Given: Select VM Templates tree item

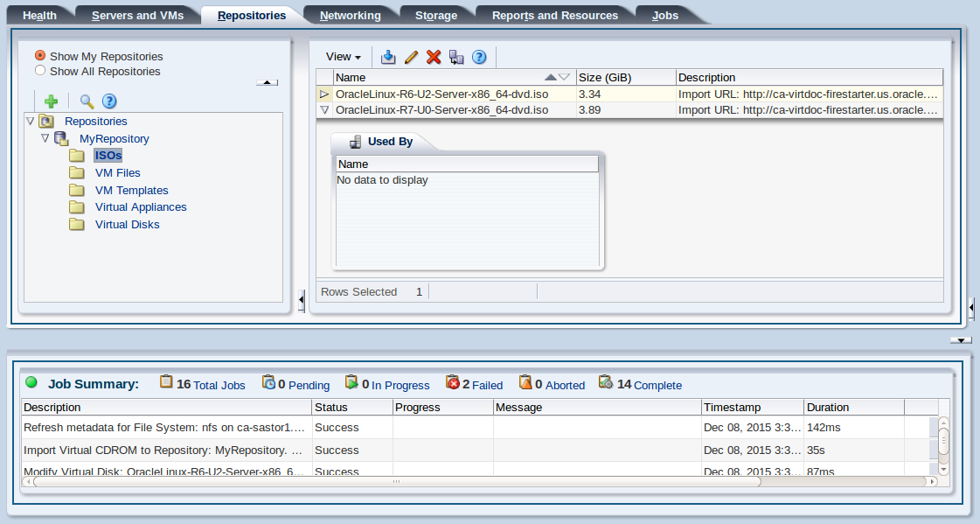Looking at the screenshot, I should (x=132, y=190).
